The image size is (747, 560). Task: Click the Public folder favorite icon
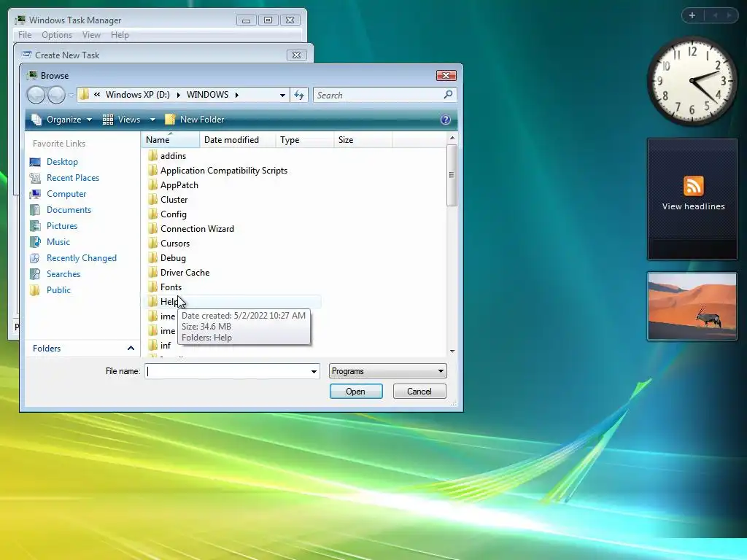tap(35, 290)
